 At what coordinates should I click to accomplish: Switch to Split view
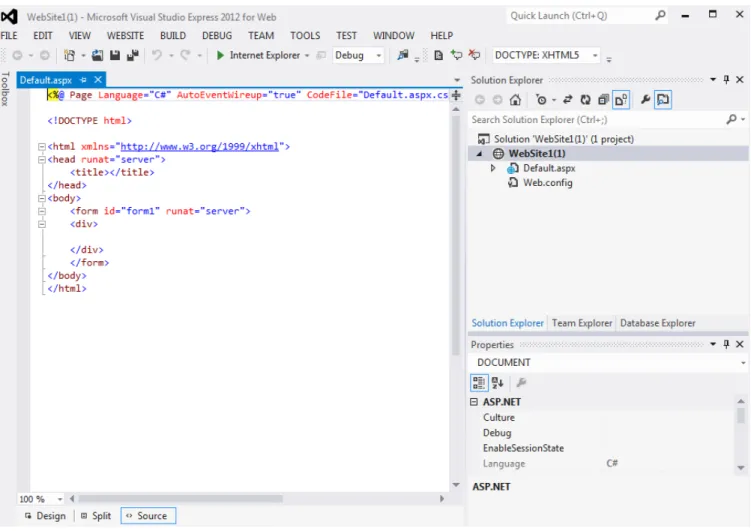coord(96,516)
